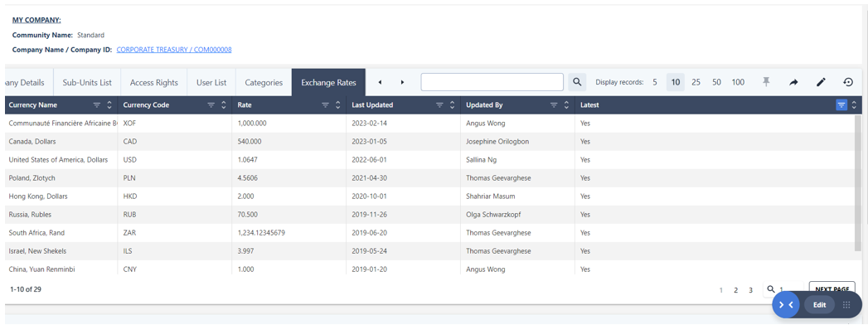
Task: Click the pencil edit icon in the toolbar
Action: pyautogui.click(x=821, y=82)
